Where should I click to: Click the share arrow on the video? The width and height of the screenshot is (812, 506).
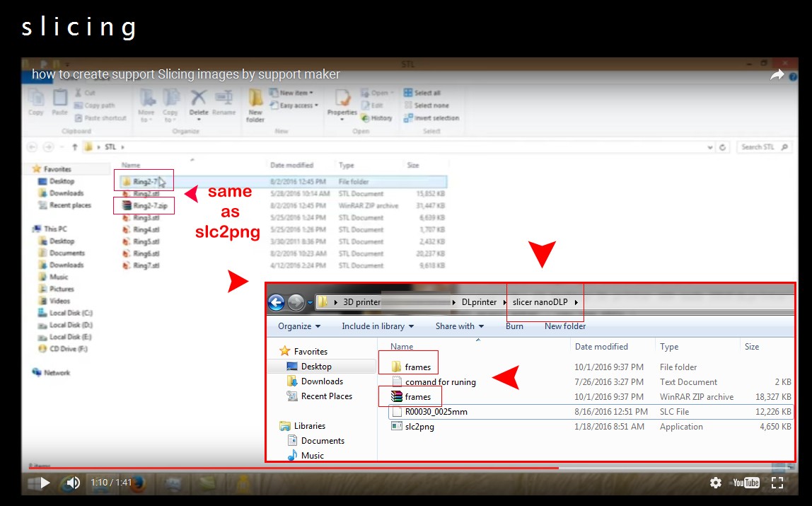tap(777, 76)
